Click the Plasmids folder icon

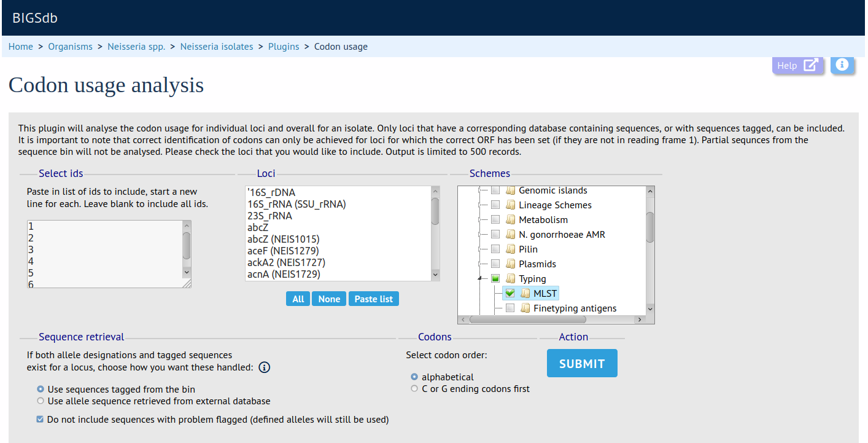point(510,264)
